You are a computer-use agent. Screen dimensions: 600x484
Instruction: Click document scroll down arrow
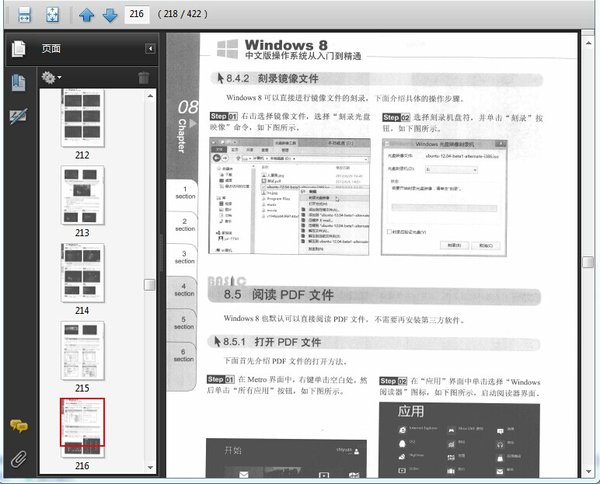[588, 471]
